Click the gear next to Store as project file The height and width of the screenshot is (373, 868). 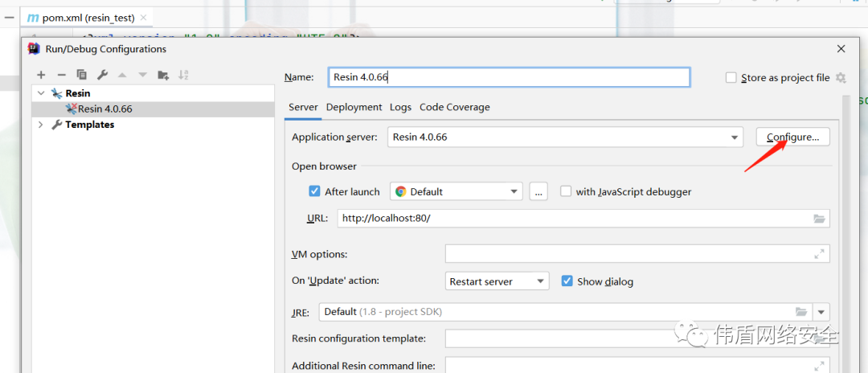pyautogui.click(x=841, y=77)
